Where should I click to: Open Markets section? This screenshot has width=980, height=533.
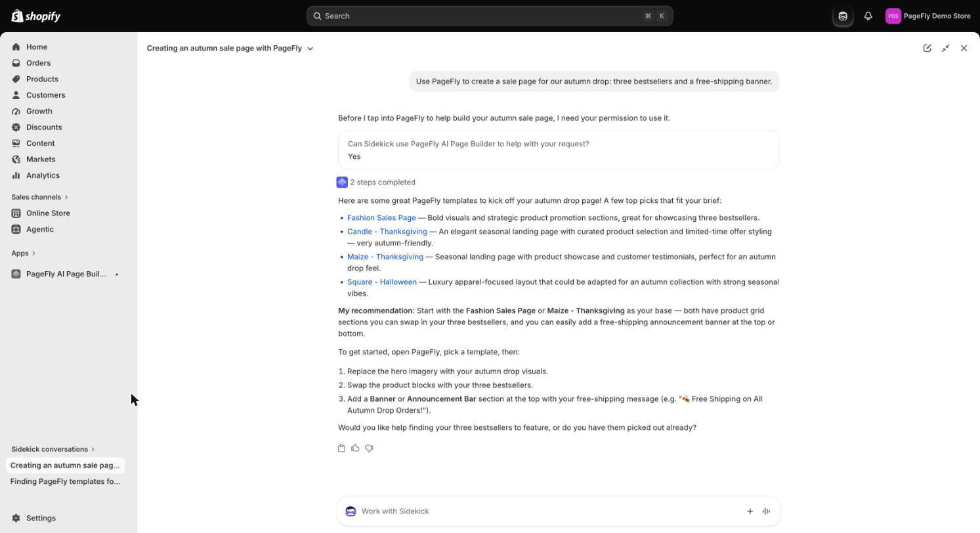point(41,160)
